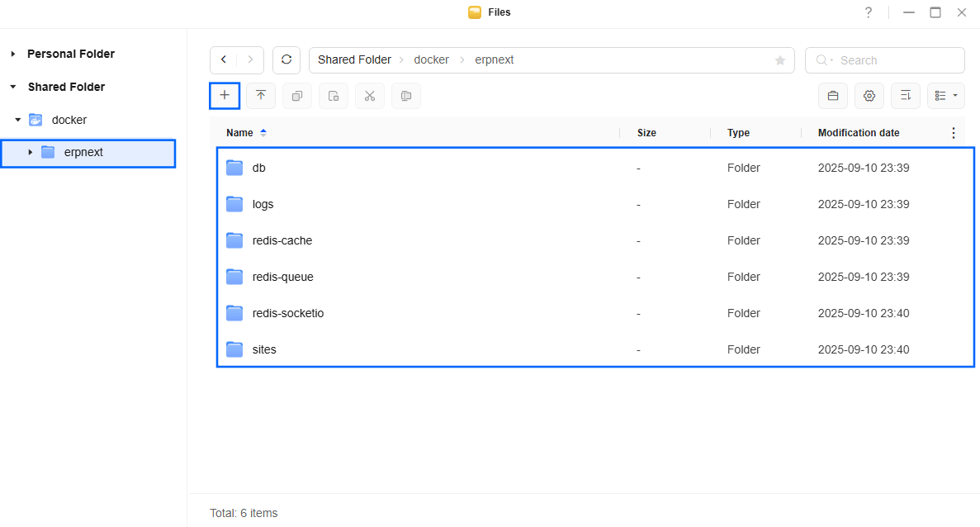The image size is (980, 527).
Task: Open the search options dropdown magnifier
Action: 824,60
